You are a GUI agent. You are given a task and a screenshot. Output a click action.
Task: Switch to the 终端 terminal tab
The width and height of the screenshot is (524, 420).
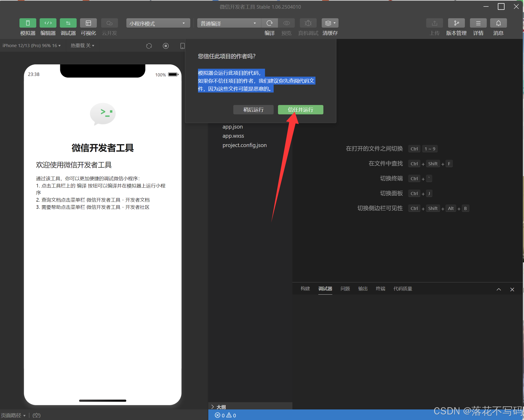point(380,289)
